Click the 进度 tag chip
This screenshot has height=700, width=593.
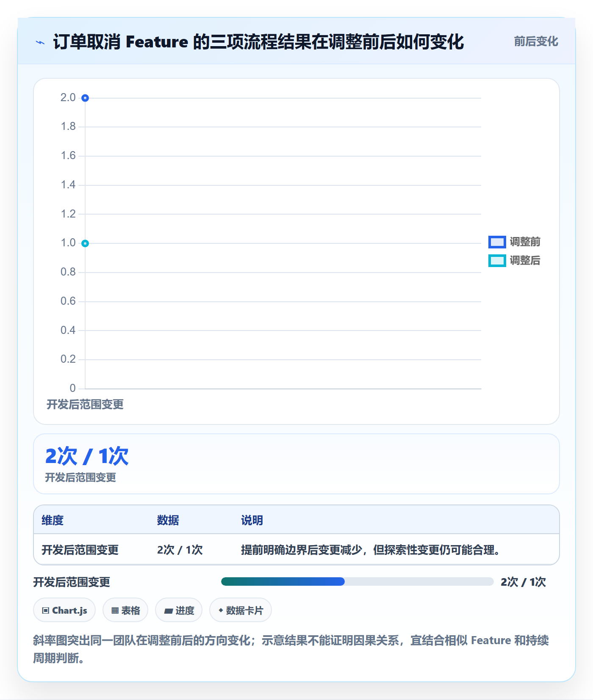(179, 610)
